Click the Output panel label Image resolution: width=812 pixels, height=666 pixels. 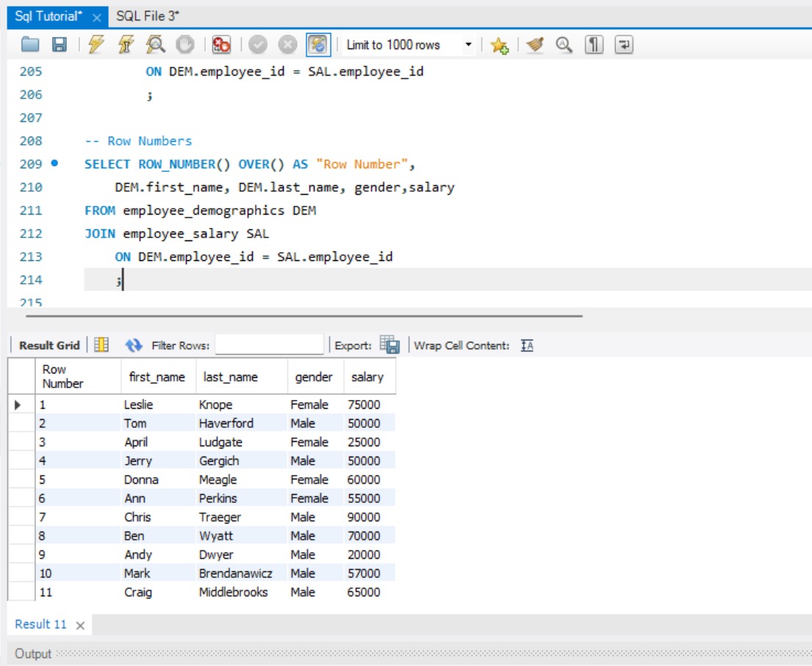pyautogui.click(x=33, y=654)
